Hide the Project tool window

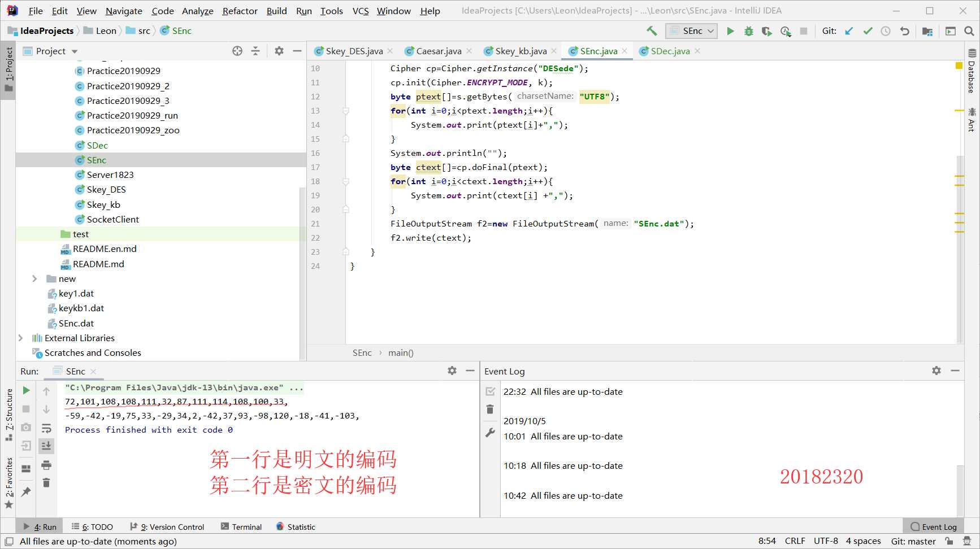(x=297, y=51)
